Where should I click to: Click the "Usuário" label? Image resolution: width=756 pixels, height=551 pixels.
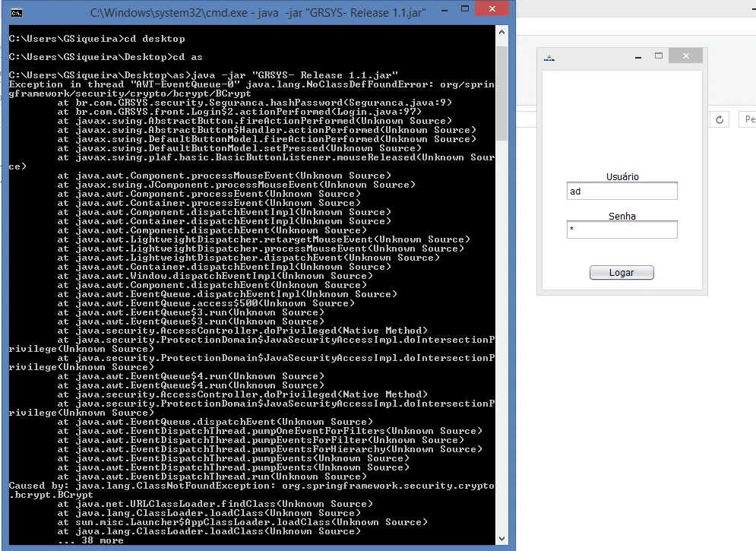pos(622,177)
